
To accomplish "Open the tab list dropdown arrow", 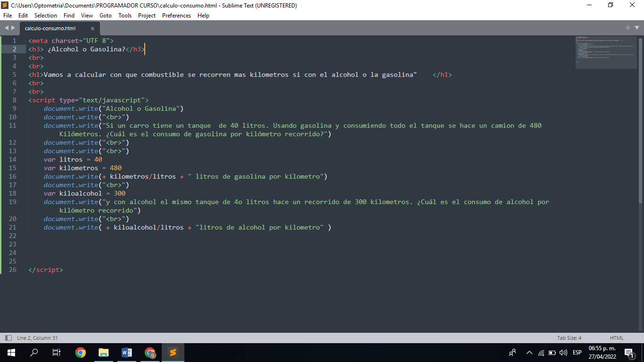I will pyautogui.click(x=636, y=28).
